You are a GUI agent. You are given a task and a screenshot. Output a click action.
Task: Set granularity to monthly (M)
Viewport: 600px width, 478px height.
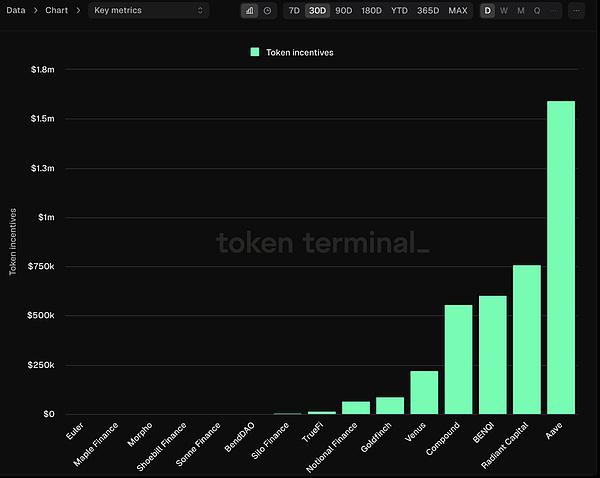tap(520, 11)
